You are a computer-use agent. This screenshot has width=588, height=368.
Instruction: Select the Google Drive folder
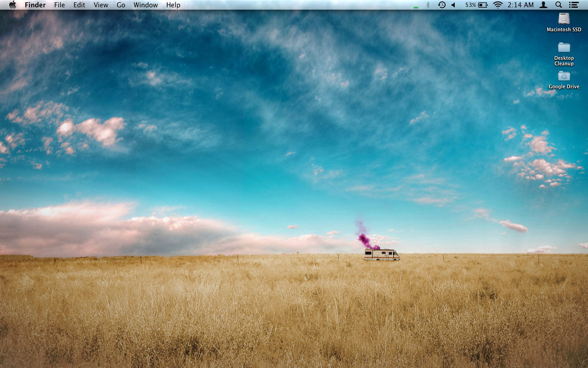point(564,76)
